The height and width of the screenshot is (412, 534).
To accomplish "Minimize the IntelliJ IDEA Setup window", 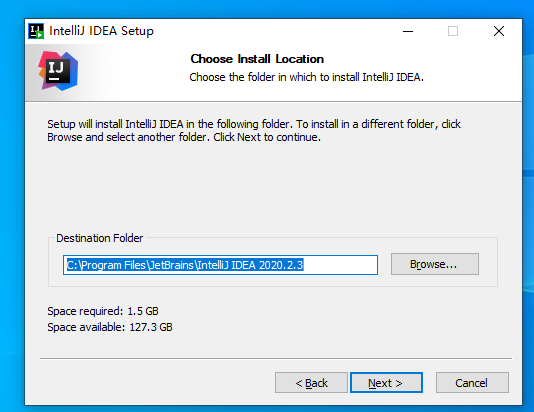I will point(408,31).
